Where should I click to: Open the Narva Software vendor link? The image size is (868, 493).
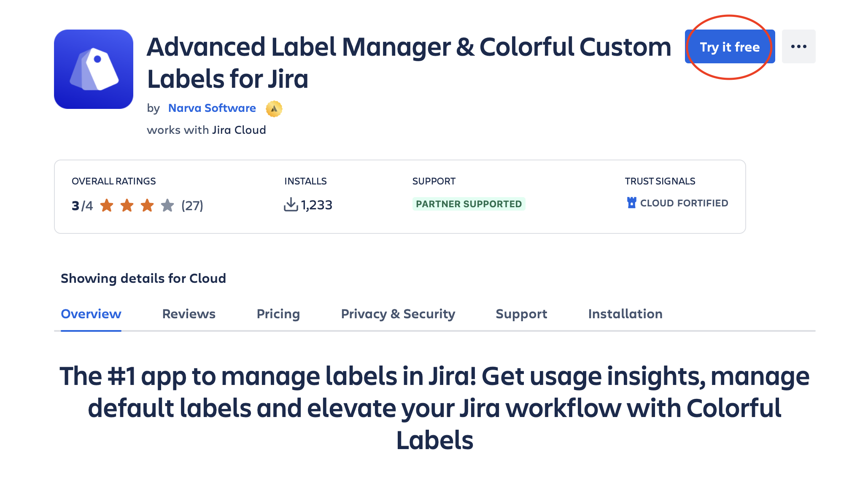(x=212, y=108)
